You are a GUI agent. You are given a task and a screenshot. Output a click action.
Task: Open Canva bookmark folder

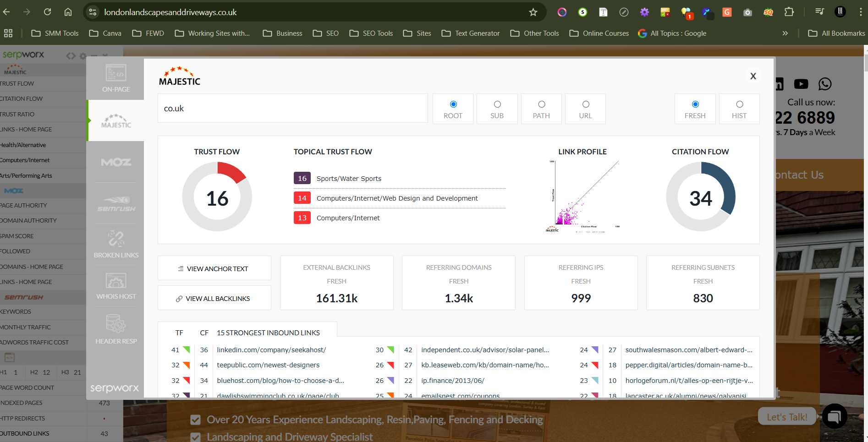105,33
